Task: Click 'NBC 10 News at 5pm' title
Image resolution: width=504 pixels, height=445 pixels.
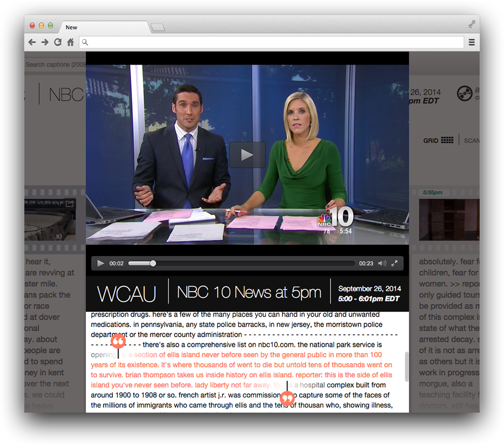Action: click(249, 292)
